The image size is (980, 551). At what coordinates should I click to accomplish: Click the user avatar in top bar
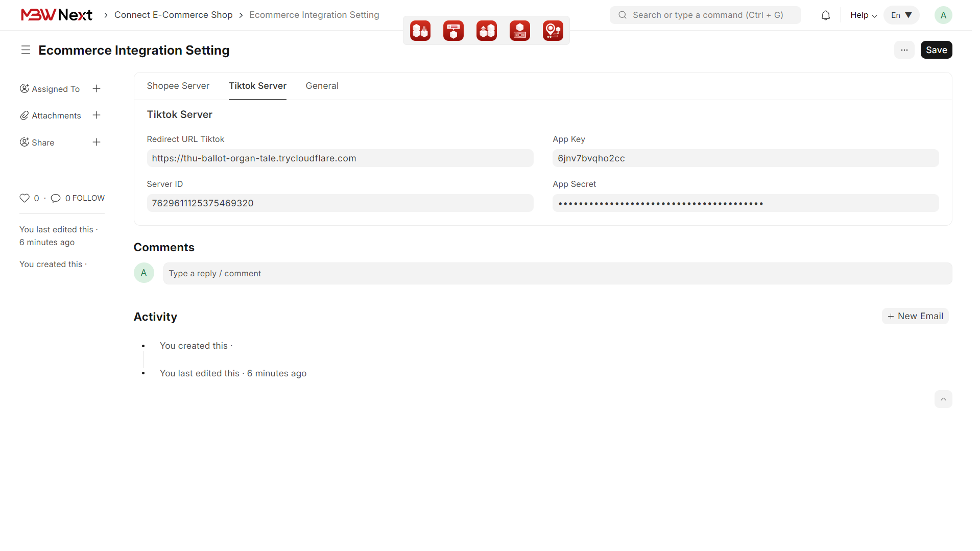point(943,15)
